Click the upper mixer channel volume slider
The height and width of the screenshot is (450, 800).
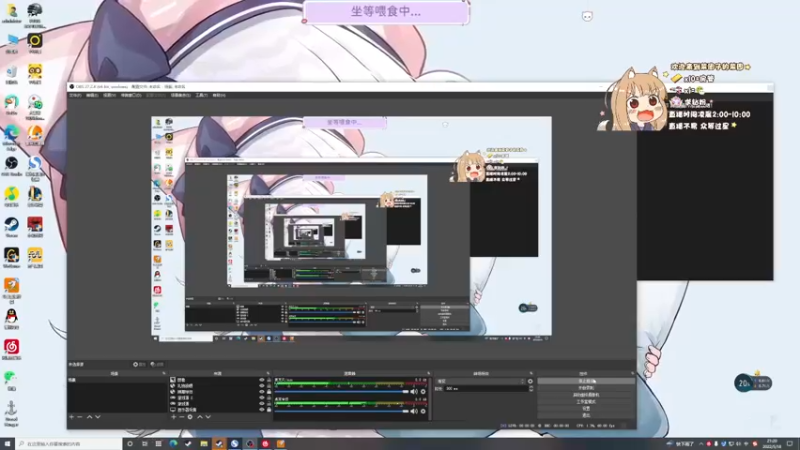tap(342, 392)
